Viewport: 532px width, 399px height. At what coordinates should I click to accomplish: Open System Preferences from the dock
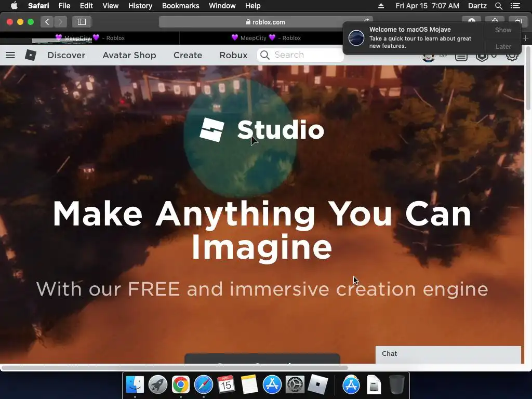(x=295, y=385)
